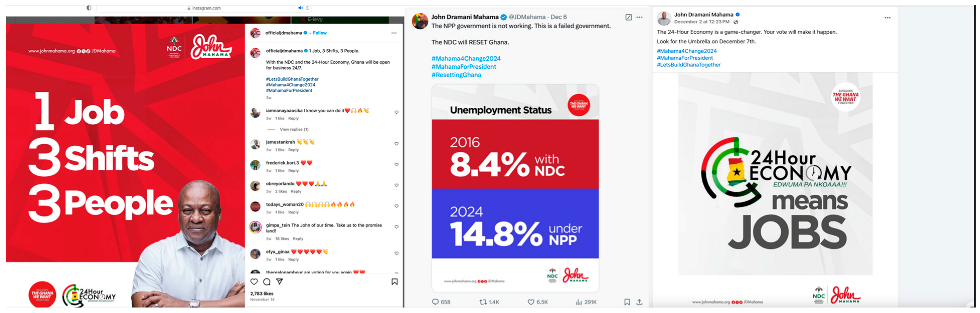This screenshot has width=980, height=313.
Task: Share the Instagram post via paper plane
Action: click(280, 282)
